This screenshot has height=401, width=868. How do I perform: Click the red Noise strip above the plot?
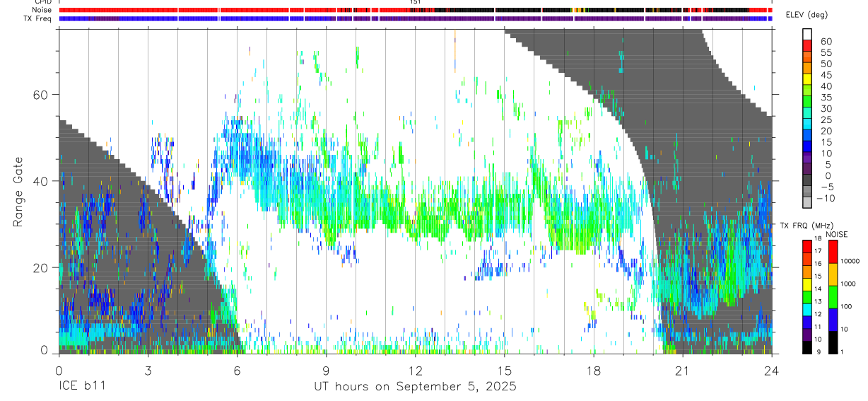click(x=415, y=11)
